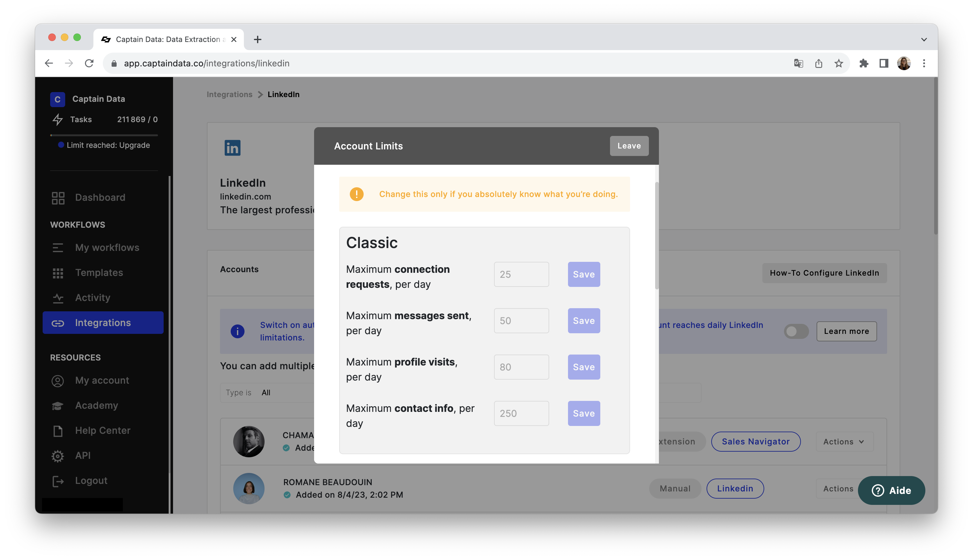
Task: Click How-To Configure LinkedIn button
Action: (x=824, y=273)
